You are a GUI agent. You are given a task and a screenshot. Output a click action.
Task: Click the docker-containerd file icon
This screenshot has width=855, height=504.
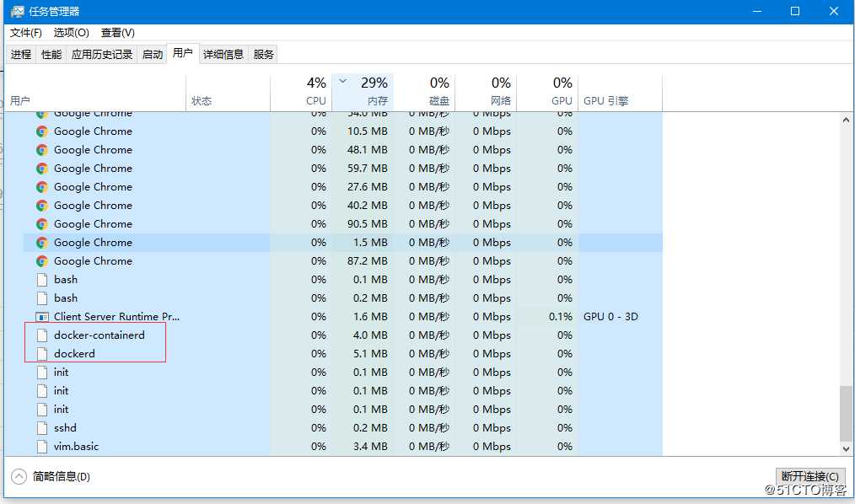42,335
